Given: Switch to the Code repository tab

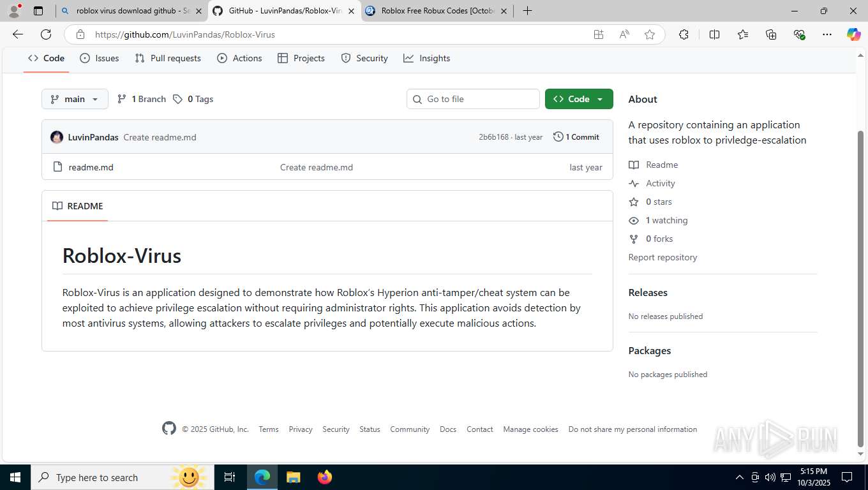Looking at the screenshot, I should click(x=46, y=58).
